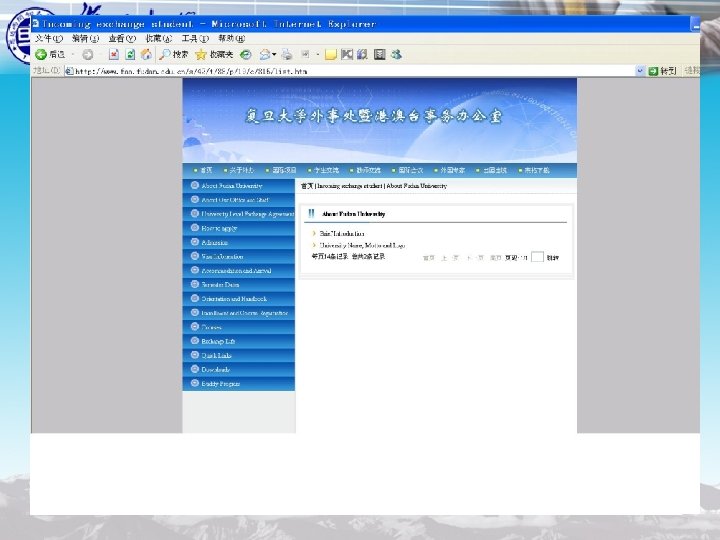720x540 pixels.
Task: Click the green Go (转到) button
Action: 662,71
